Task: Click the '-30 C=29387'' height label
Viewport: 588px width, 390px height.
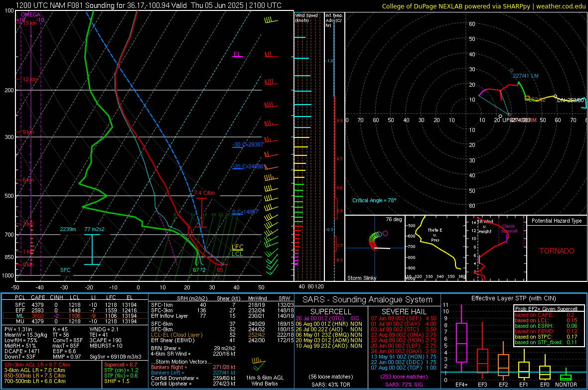Action: 248,144
